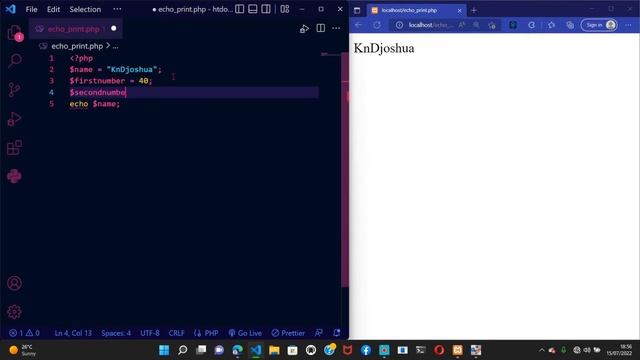Click the Zoom icon in address bar
This screenshot has height=360, width=640.
476,25
